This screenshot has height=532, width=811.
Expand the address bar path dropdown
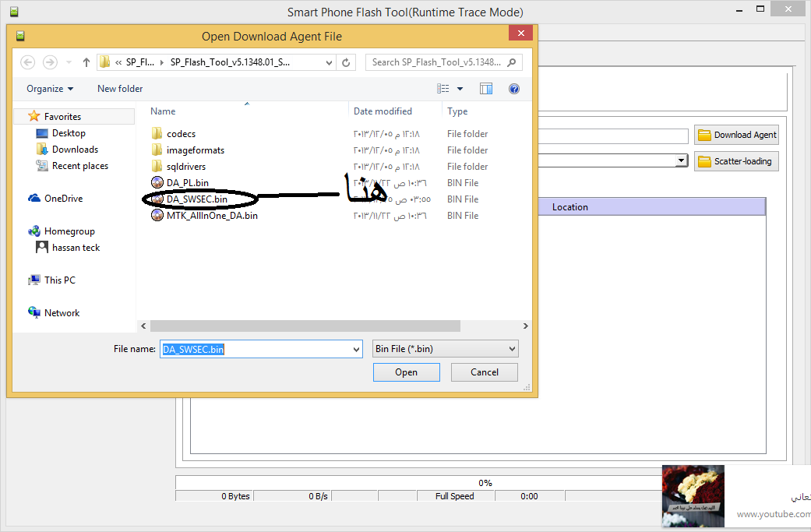pyautogui.click(x=329, y=62)
